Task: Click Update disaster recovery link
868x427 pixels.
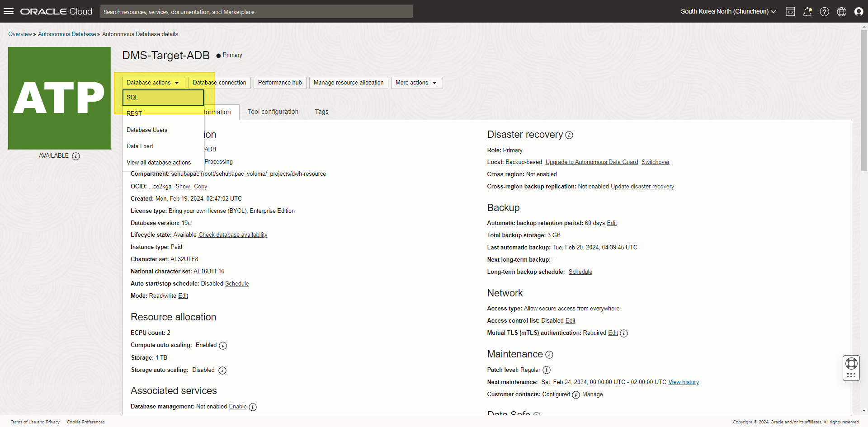Action: [x=642, y=187]
